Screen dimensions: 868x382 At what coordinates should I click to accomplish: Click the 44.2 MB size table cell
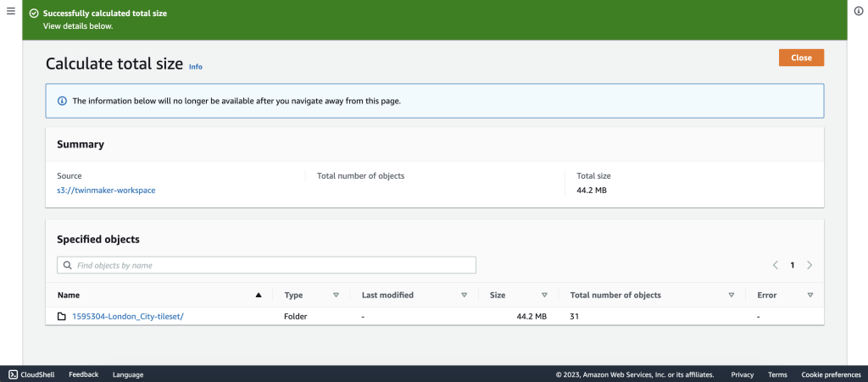pos(531,317)
